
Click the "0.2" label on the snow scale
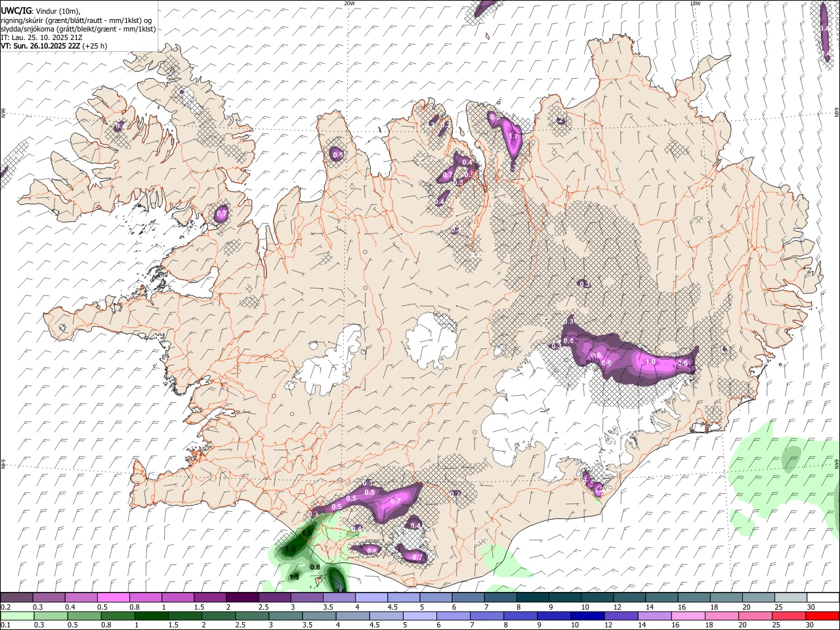6,607
